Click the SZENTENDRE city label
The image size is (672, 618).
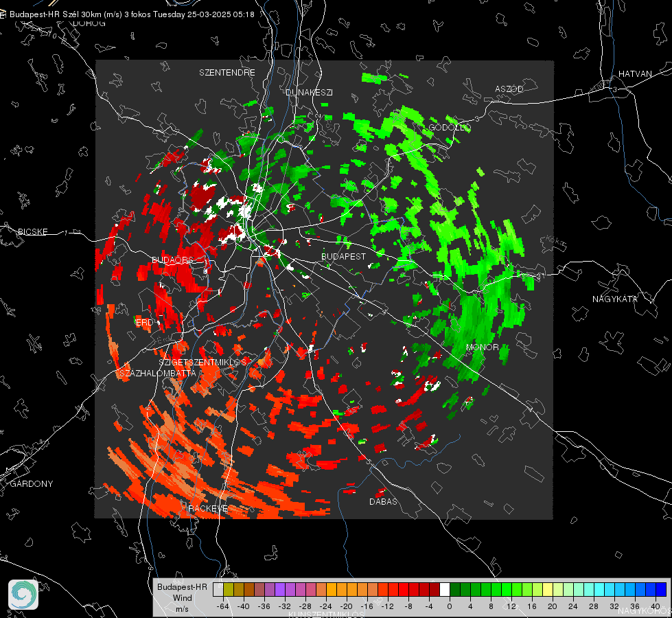click(227, 73)
